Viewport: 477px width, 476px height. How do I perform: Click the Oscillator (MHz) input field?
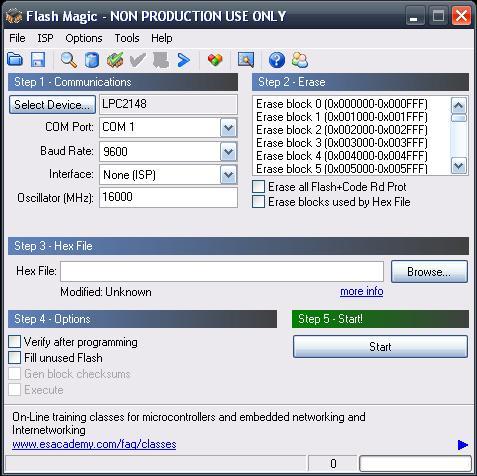pos(168,197)
